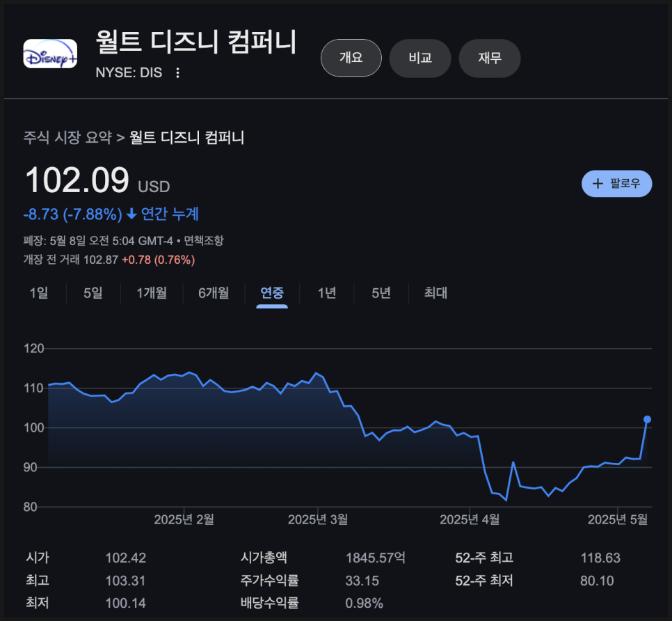Click the 52-주 최저 value 80.10

click(x=597, y=581)
